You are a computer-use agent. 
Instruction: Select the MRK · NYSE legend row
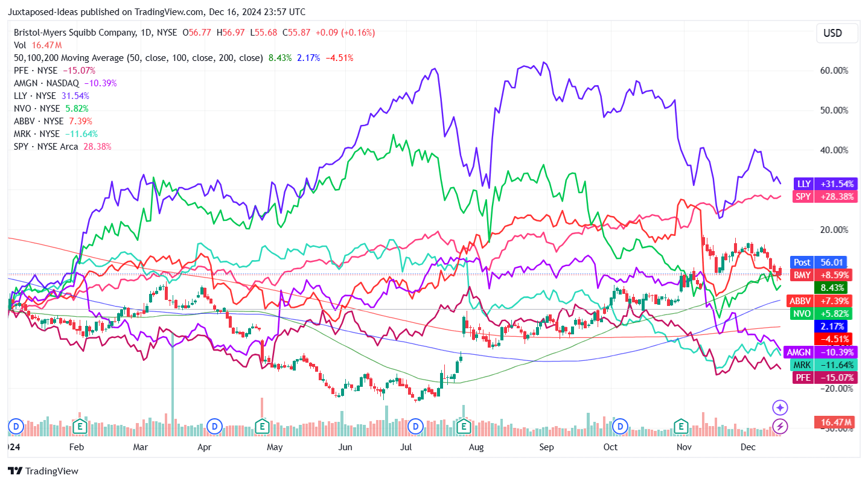click(x=56, y=134)
